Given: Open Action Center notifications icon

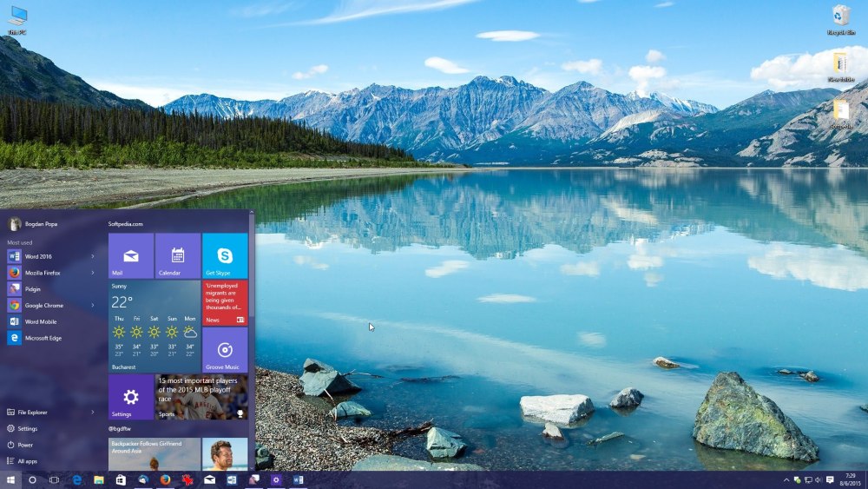Looking at the screenshot, I should coord(830,480).
